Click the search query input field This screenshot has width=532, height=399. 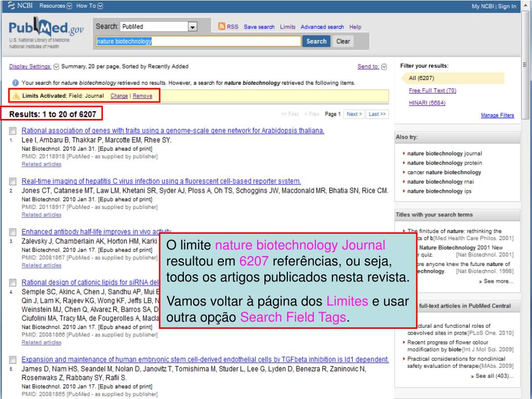point(198,42)
